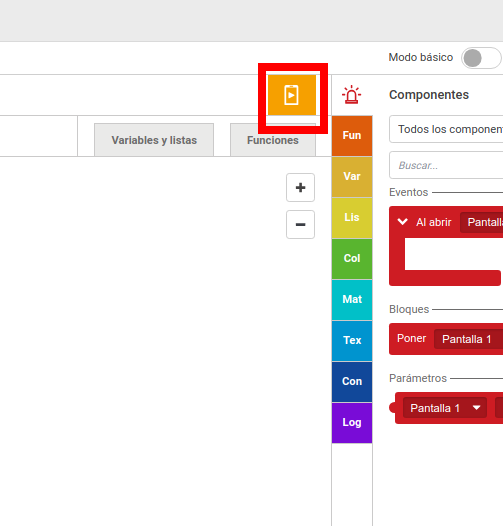
Task: Select the Fun block category
Action: tap(352, 136)
